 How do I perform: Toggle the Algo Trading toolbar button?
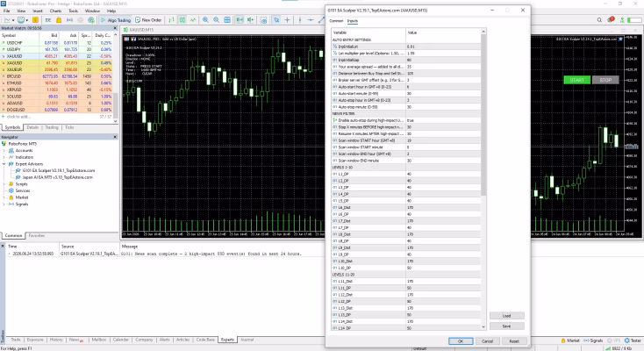pos(116,19)
